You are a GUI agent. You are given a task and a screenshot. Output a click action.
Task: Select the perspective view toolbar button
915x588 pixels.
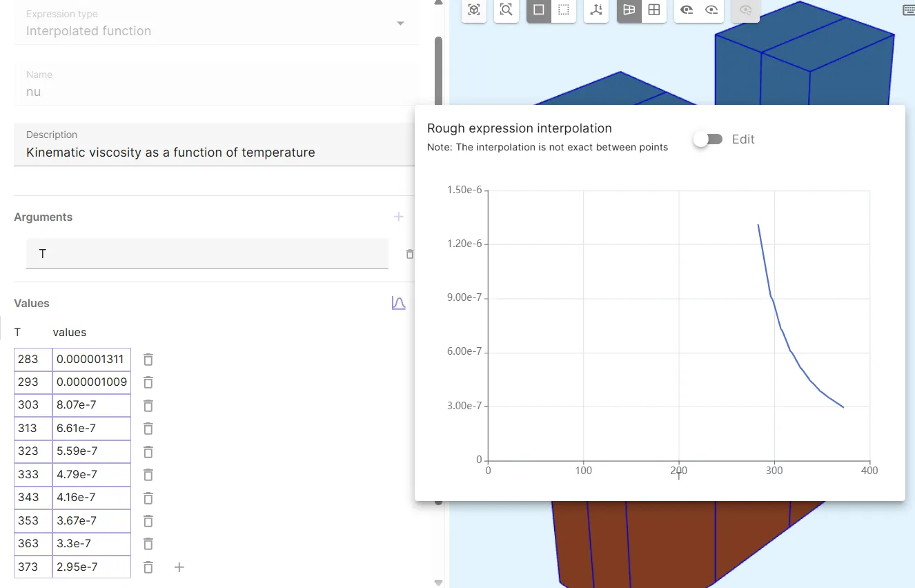tap(629, 10)
